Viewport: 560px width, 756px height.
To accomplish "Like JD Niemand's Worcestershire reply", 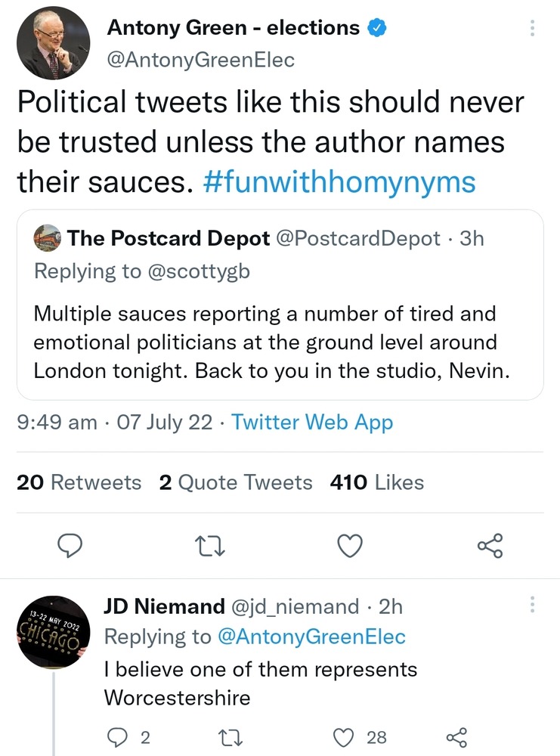I will pos(345,737).
